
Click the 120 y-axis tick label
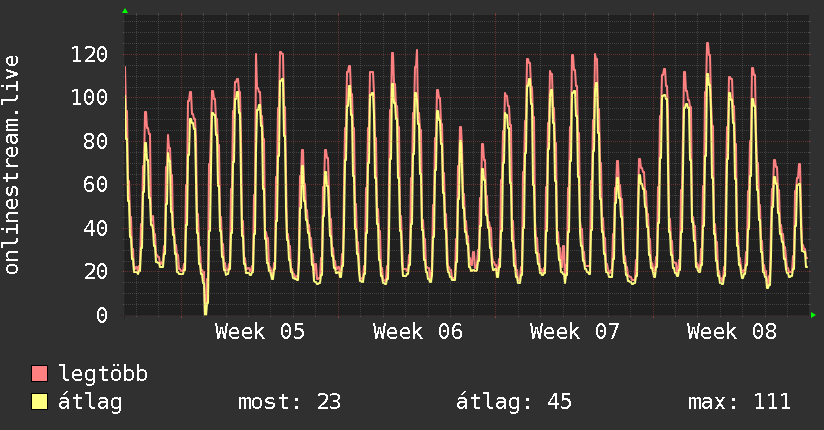89,54
